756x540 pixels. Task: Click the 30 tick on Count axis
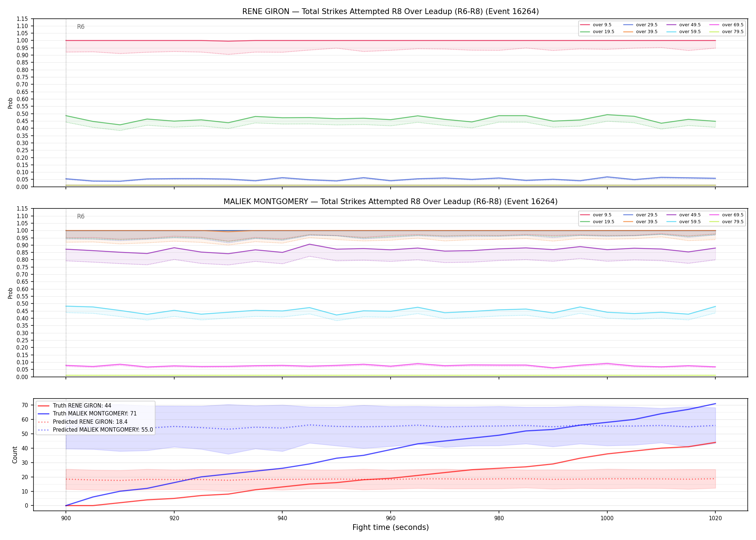tap(25, 463)
